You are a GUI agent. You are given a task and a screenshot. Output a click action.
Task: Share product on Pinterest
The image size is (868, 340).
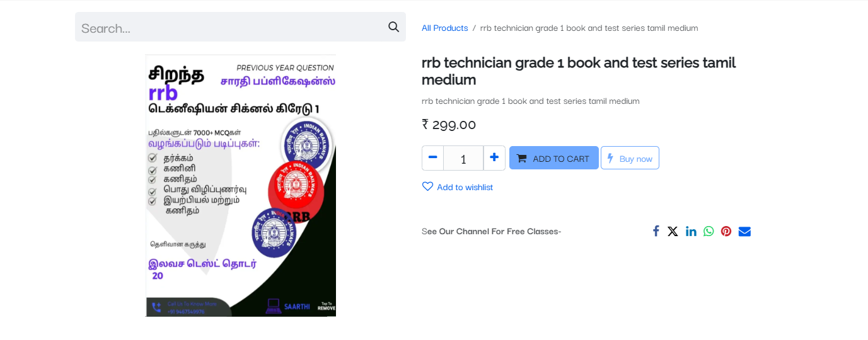[726, 231]
